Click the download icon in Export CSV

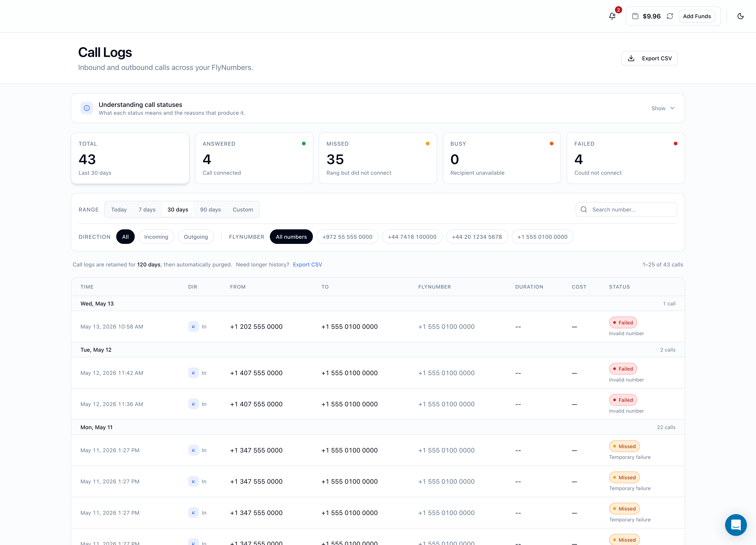(631, 58)
